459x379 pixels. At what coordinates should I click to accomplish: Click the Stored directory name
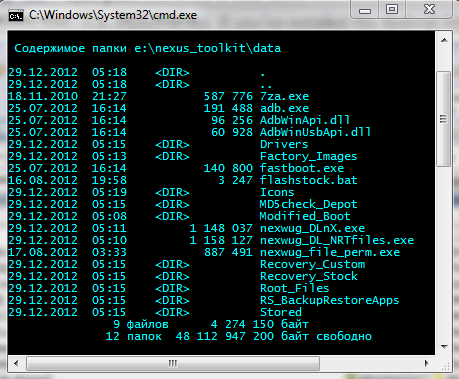point(281,312)
